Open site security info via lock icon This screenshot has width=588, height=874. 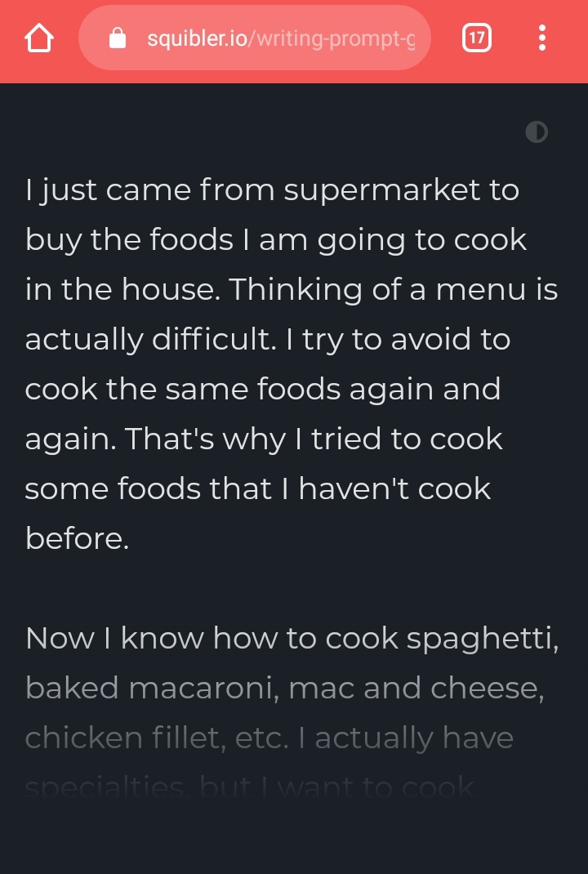pos(118,38)
